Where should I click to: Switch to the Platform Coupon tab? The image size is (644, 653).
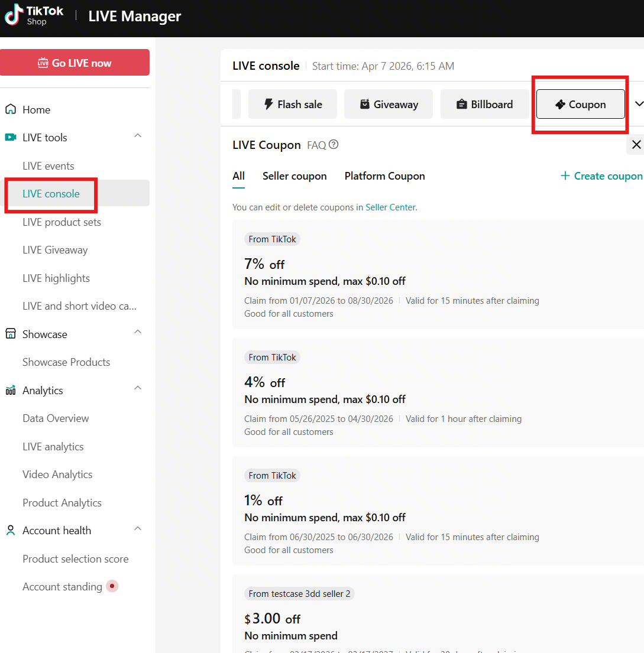[x=384, y=176]
